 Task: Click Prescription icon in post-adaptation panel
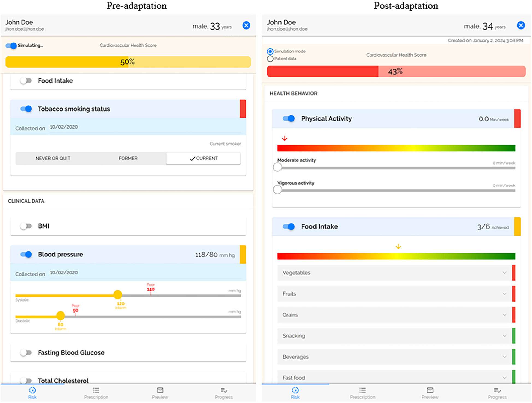pyautogui.click(x=362, y=390)
